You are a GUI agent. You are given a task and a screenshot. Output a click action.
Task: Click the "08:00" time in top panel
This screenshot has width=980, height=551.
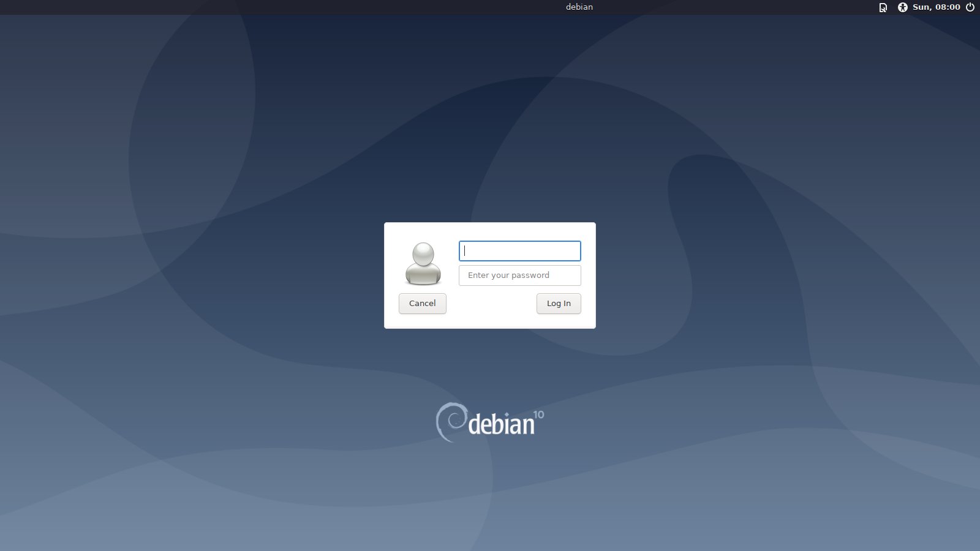[948, 7]
